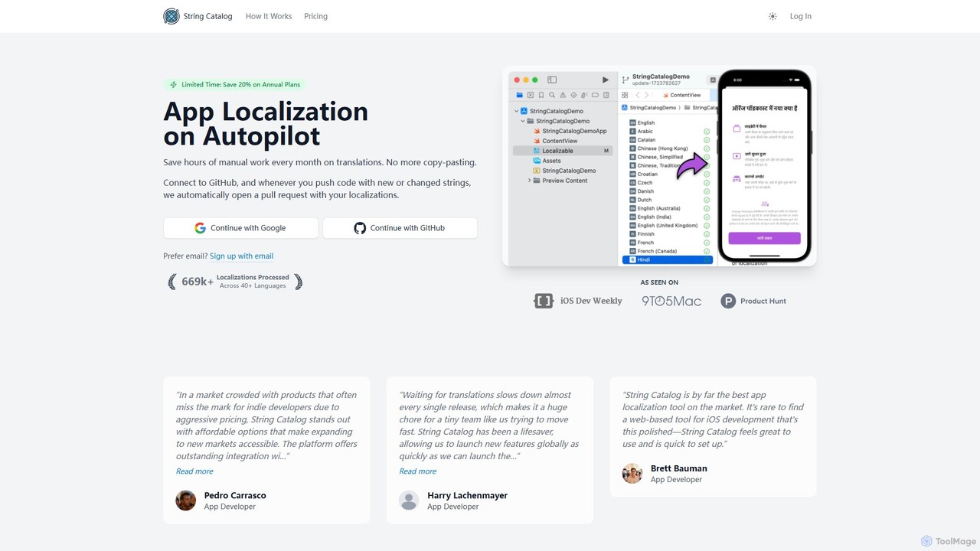Expand Pedro Carrasco's testimonial with Read more
This screenshot has width=980, height=551.
point(194,471)
